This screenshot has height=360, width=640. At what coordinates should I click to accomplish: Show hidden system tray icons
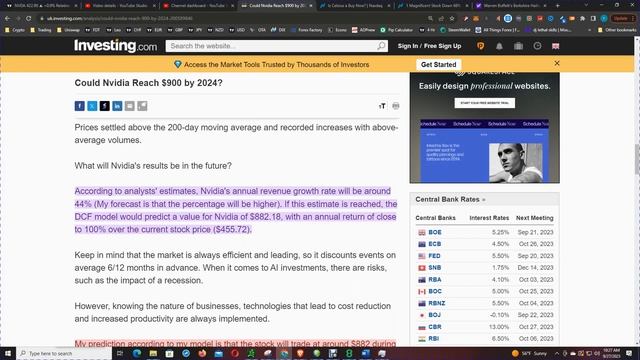click(557, 353)
